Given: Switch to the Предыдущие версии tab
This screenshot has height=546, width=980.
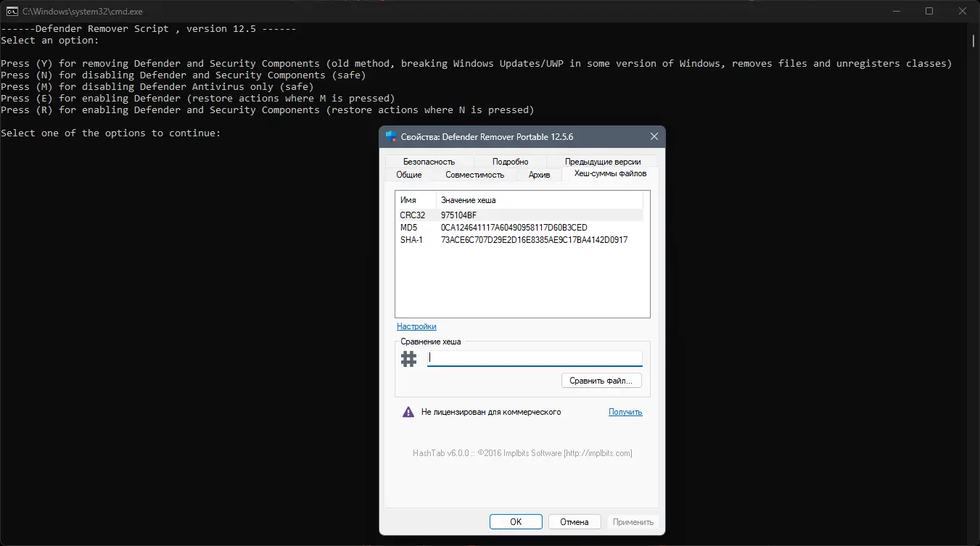Looking at the screenshot, I should click(x=604, y=161).
